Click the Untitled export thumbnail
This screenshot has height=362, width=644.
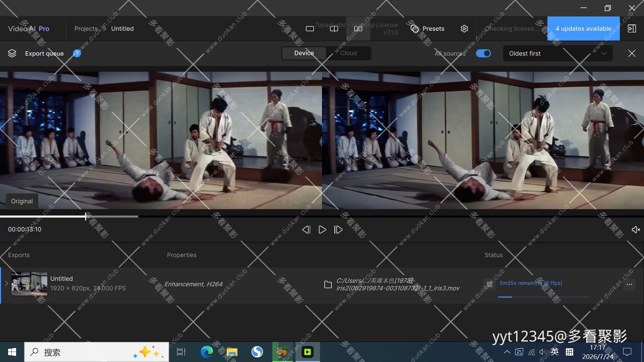tap(30, 284)
